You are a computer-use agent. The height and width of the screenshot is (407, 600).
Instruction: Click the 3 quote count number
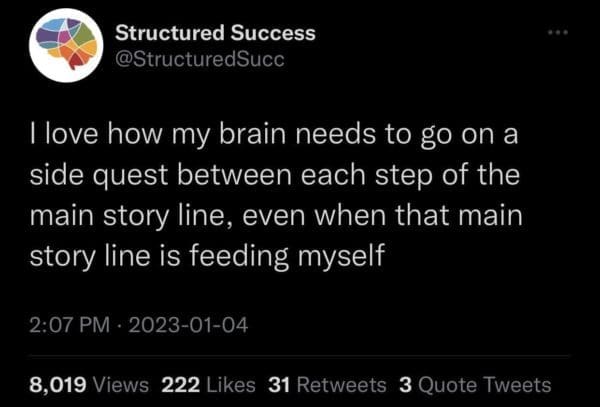click(405, 384)
